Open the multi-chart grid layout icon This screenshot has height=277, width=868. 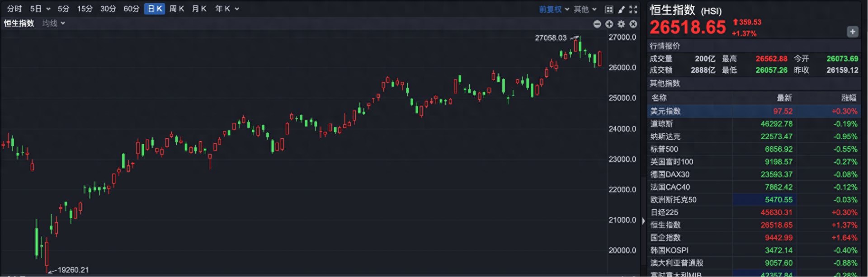point(609,9)
